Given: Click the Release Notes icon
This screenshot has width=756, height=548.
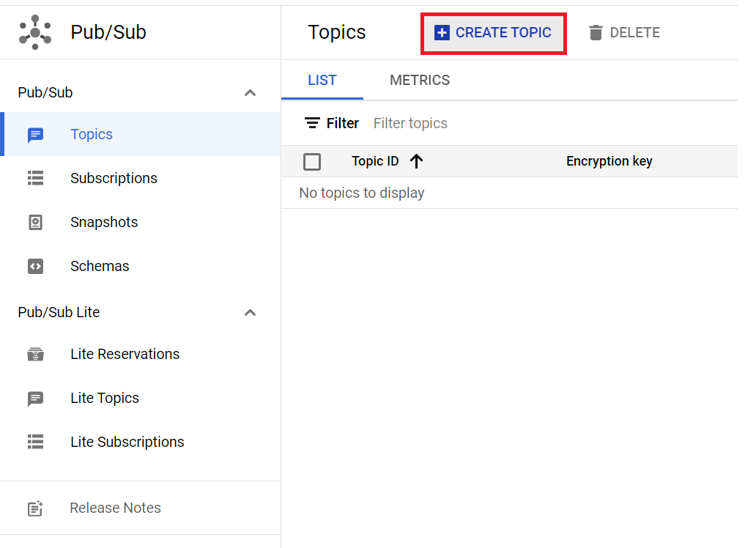Looking at the screenshot, I should [x=35, y=508].
